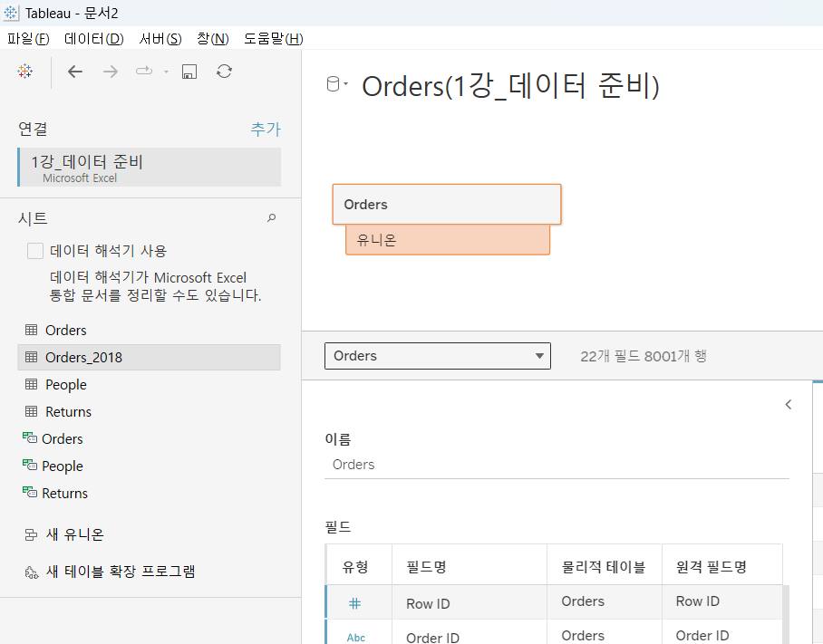Open the Orders table dropdown
This screenshot has width=823, height=644.
click(x=438, y=356)
